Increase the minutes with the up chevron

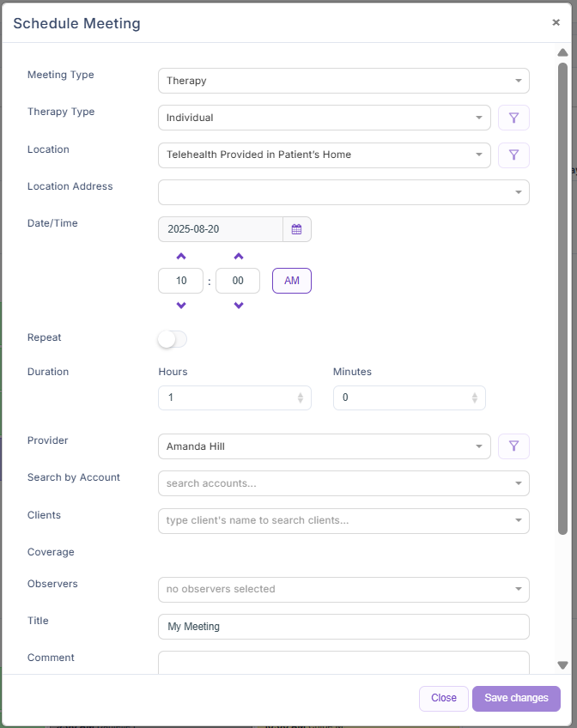click(238, 257)
